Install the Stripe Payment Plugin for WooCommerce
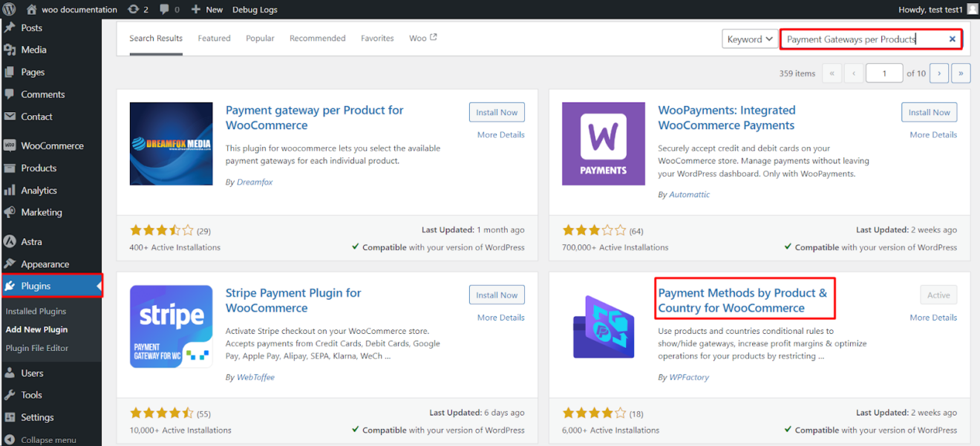Image resolution: width=980 pixels, height=446 pixels. click(497, 295)
